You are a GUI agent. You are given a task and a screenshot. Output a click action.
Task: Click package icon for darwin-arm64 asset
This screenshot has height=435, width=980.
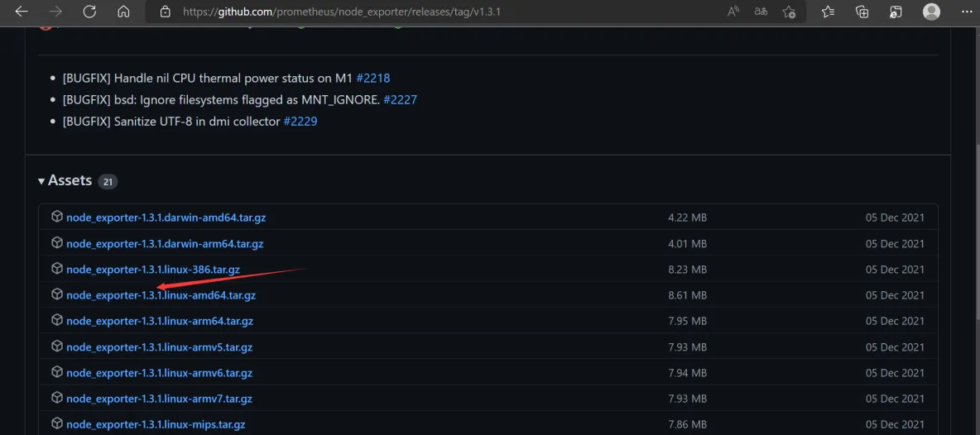pyautogui.click(x=57, y=242)
